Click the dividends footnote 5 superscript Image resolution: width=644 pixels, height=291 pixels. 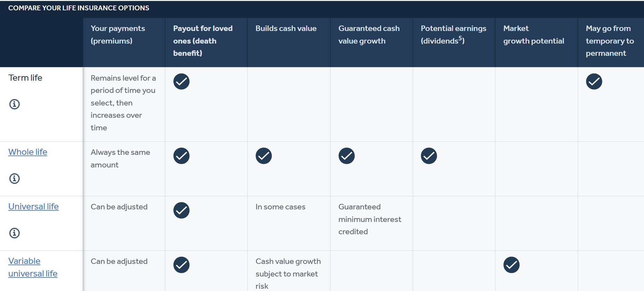460,38
